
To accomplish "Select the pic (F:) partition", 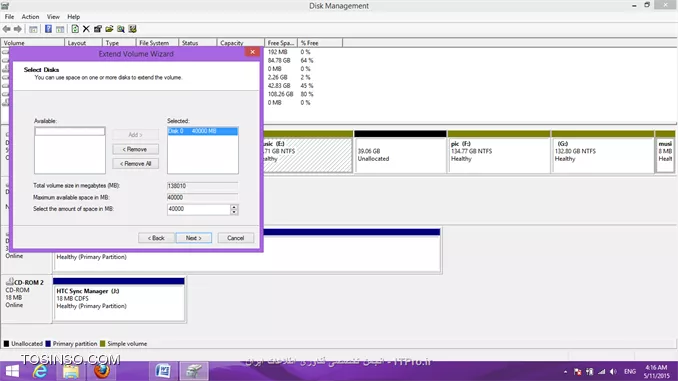I will 499,152.
